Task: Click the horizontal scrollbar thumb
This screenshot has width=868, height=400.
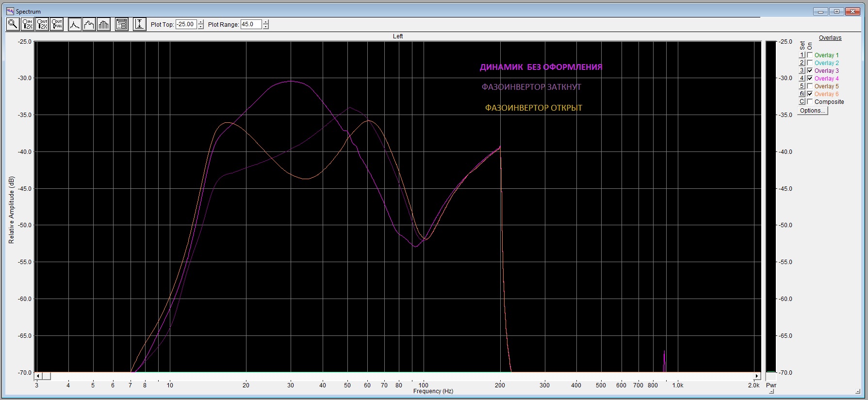Action: pyautogui.click(x=46, y=376)
